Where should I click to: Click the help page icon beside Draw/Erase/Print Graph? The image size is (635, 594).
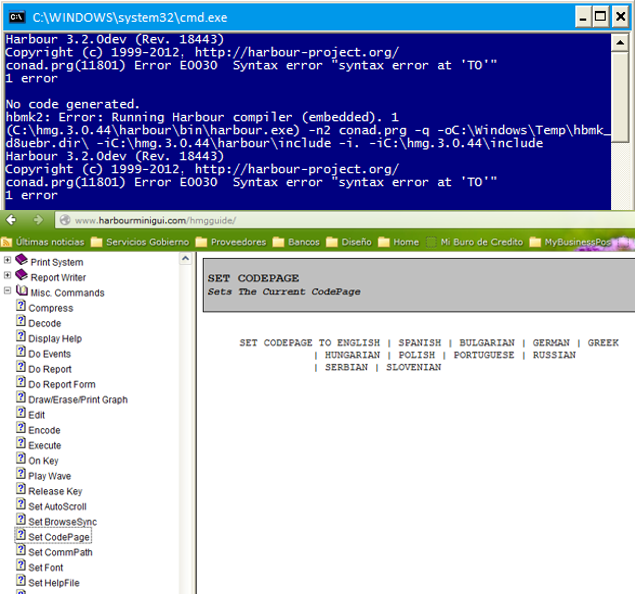(21, 397)
